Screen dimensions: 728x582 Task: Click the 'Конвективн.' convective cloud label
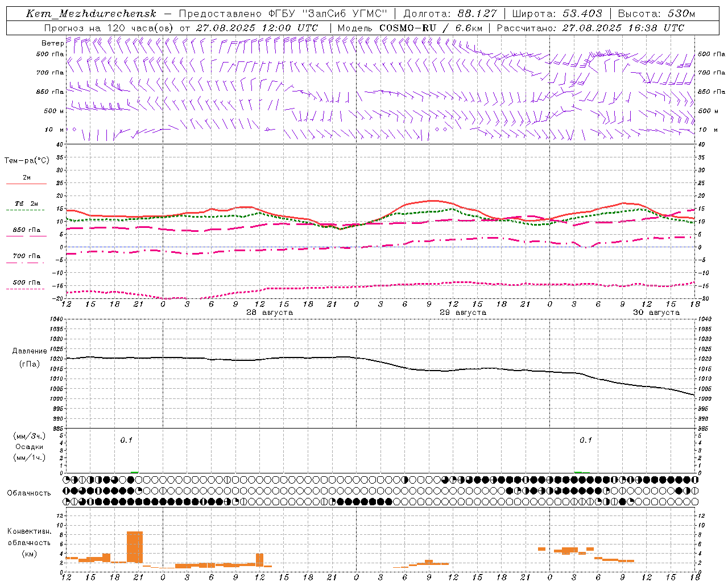[x=30, y=531]
